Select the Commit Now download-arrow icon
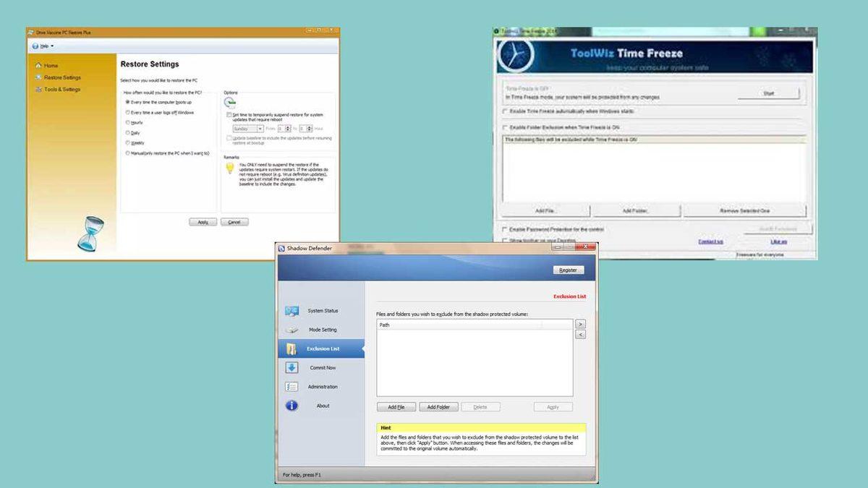The image size is (868, 488). pyautogui.click(x=292, y=367)
